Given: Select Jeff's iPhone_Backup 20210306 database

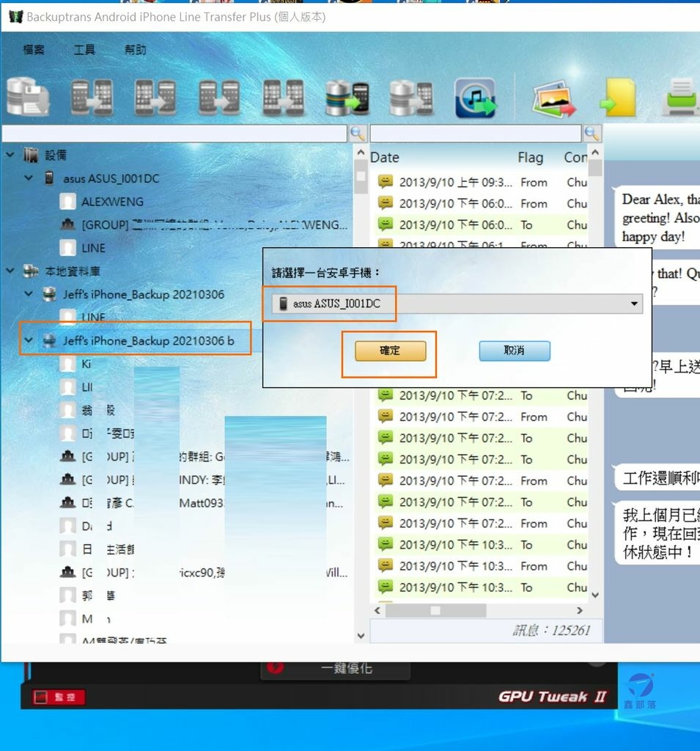Looking at the screenshot, I should [144, 294].
